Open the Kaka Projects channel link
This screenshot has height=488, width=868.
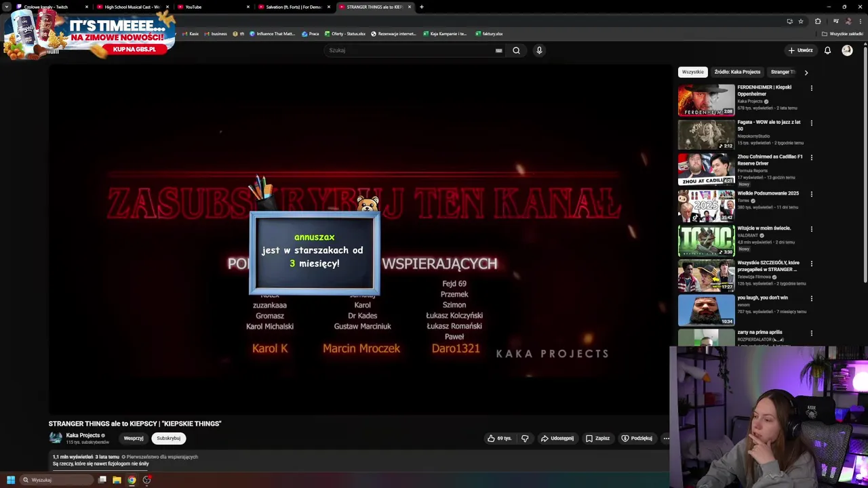(x=83, y=435)
